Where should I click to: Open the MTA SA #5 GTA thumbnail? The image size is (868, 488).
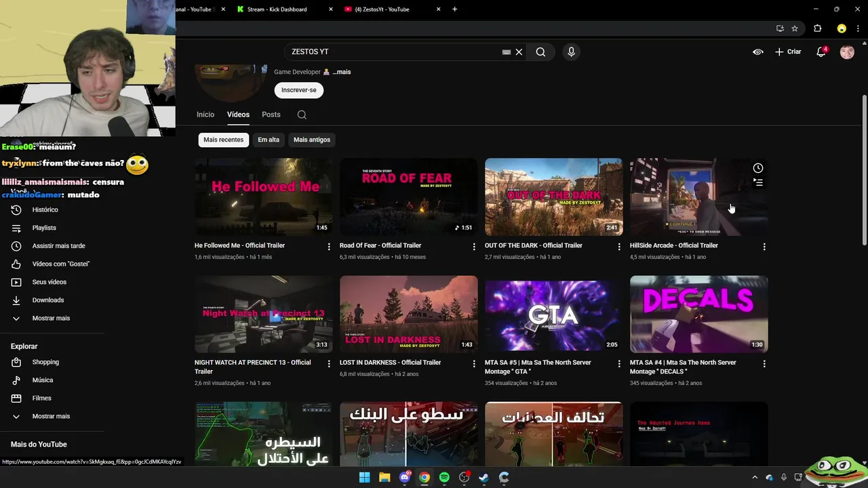tap(554, 314)
